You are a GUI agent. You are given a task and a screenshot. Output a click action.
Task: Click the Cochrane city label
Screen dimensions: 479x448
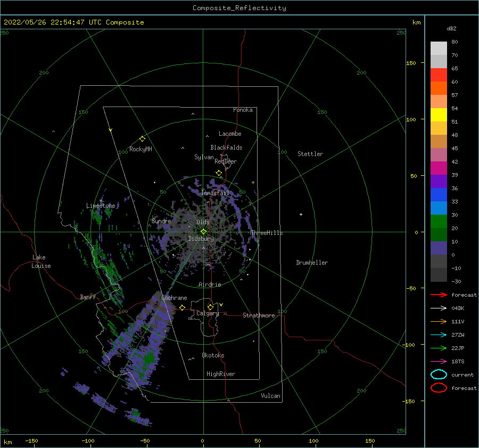pyautogui.click(x=174, y=298)
